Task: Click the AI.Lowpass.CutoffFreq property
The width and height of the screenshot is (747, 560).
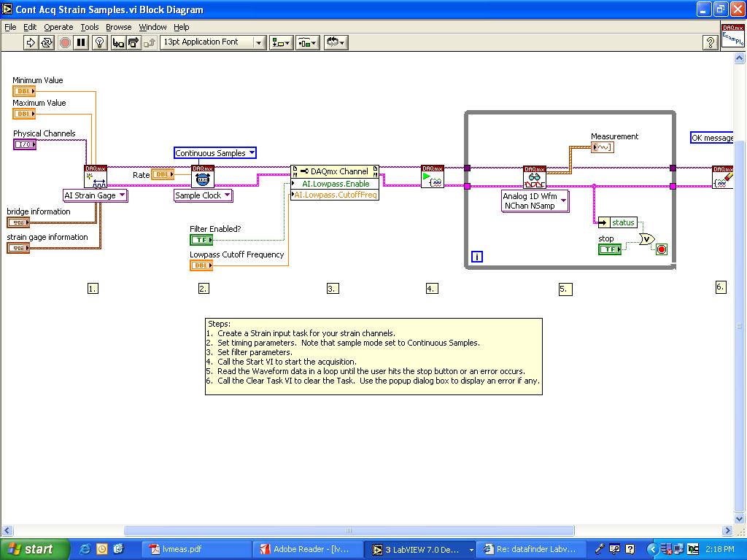Action: tap(335, 195)
